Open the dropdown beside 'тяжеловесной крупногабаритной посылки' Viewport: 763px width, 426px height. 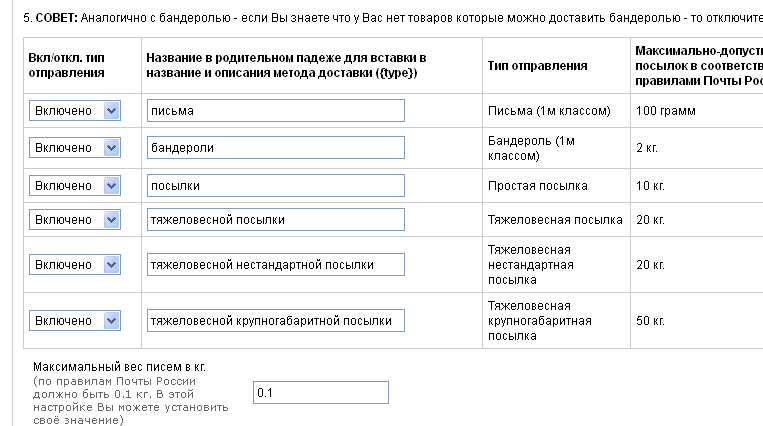(75, 321)
